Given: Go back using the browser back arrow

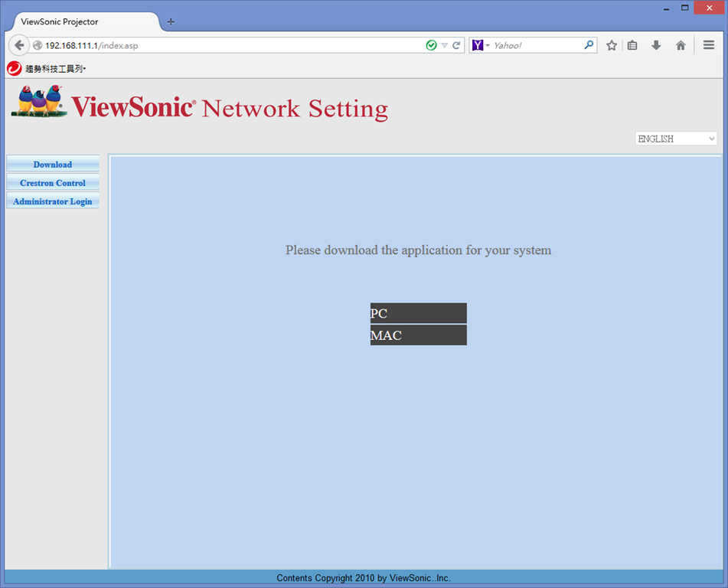Looking at the screenshot, I should tap(19, 45).
